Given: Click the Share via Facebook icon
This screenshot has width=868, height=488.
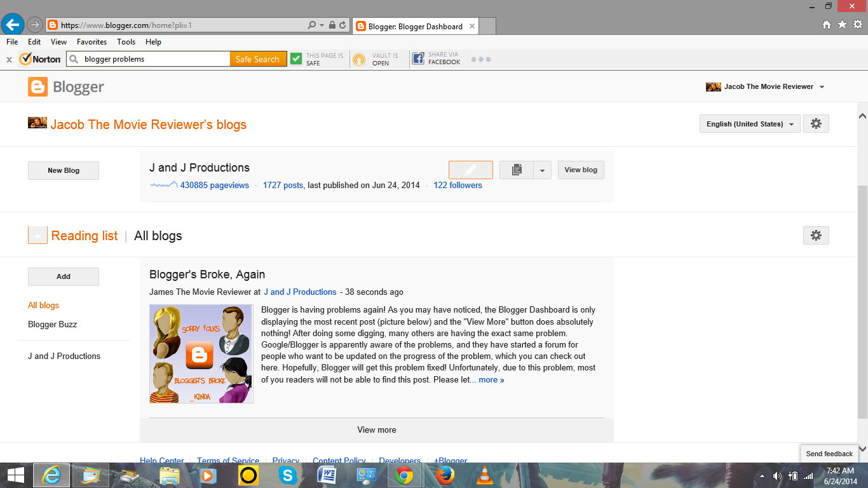Looking at the screenshot, I should point(418,59).
